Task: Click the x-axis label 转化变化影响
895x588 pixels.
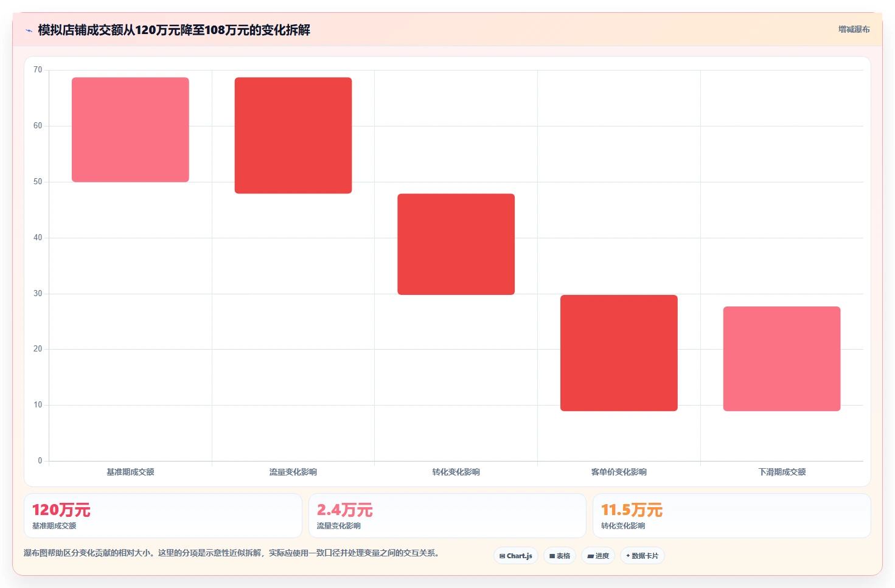Action: pos(456,472)
